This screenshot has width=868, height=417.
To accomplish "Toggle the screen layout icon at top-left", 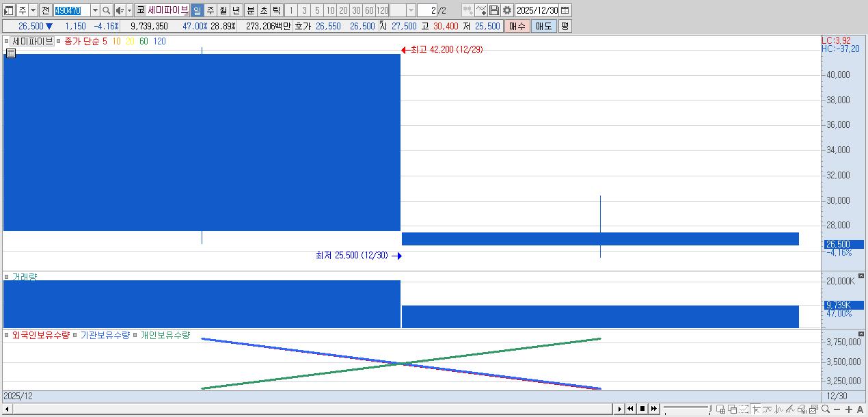I will pos(9,10).
